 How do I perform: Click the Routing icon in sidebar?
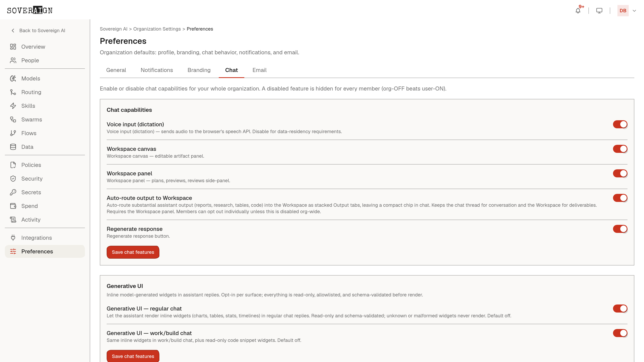click(x=13, y=92)
